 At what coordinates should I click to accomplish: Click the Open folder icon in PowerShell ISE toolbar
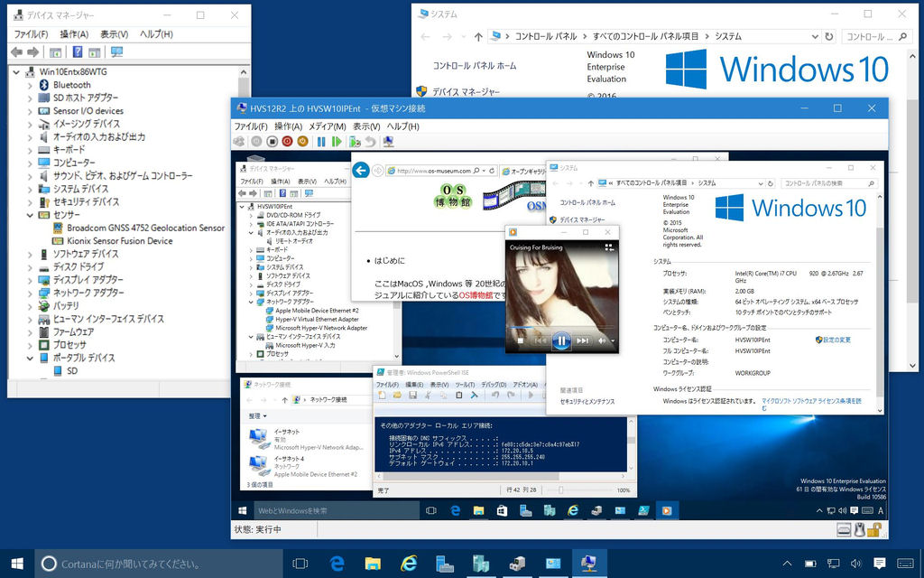click(x=397, y=396)
